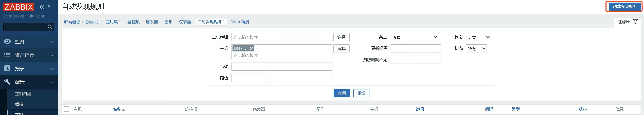This screenshot has height=115, width=644.
Task: Click the 创建发现规则 button
Action: tap(624, 7)
